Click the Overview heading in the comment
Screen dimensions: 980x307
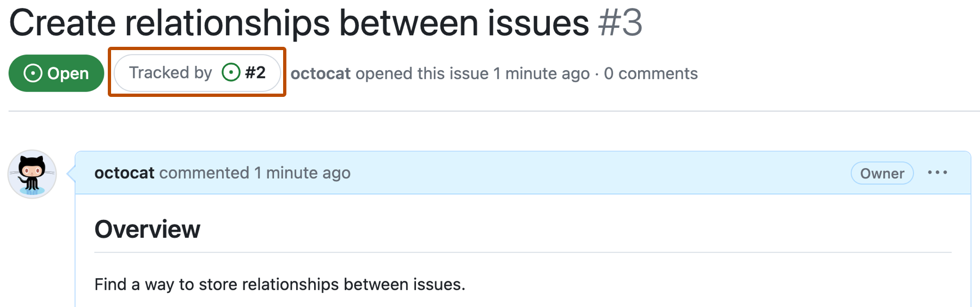[148, 229]
